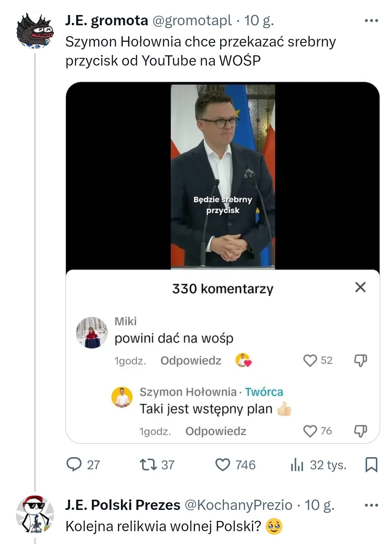View analytics showing 32 tys. views
Screen dimensions: 392x544
click(297, 465)
